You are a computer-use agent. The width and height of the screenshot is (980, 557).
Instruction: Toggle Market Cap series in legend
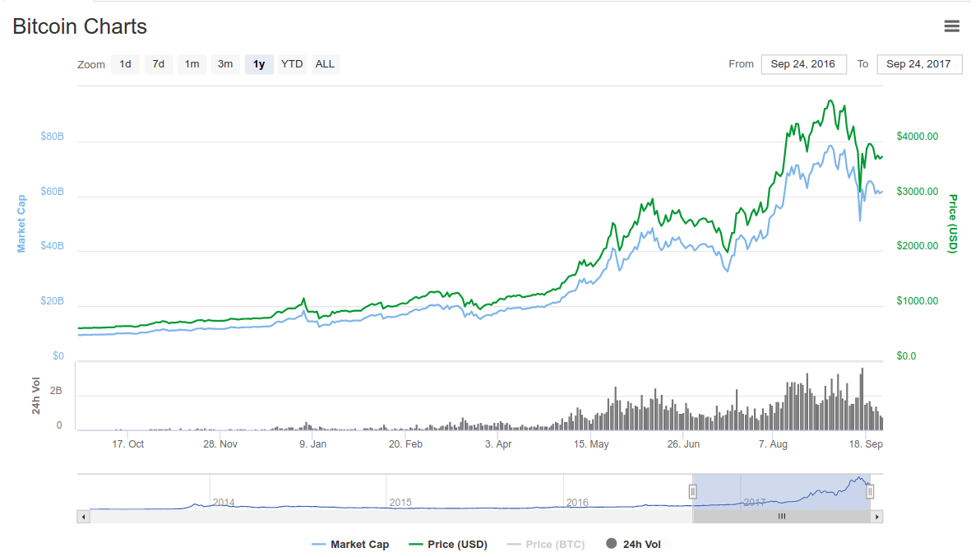[350, 544]
